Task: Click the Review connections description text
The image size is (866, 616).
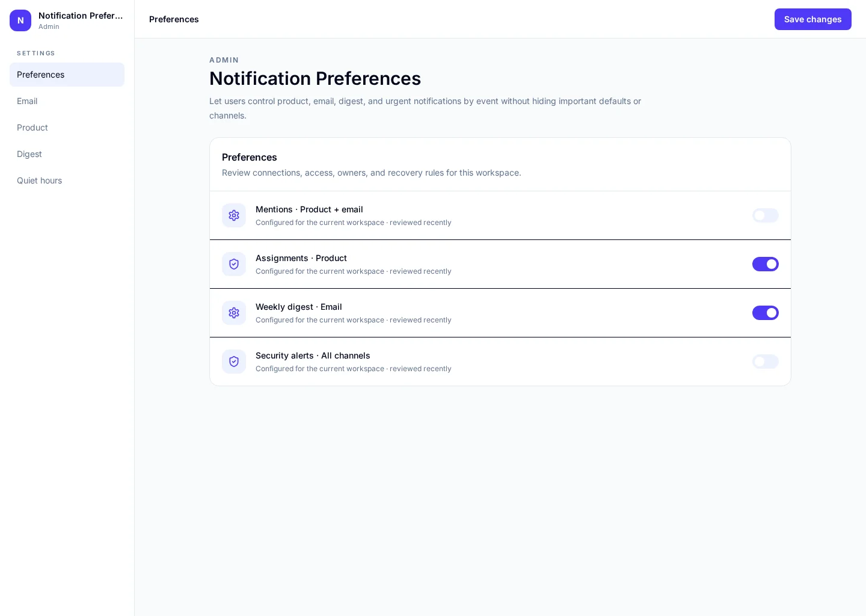Action: pyautogui.click(x=372, y=173)
